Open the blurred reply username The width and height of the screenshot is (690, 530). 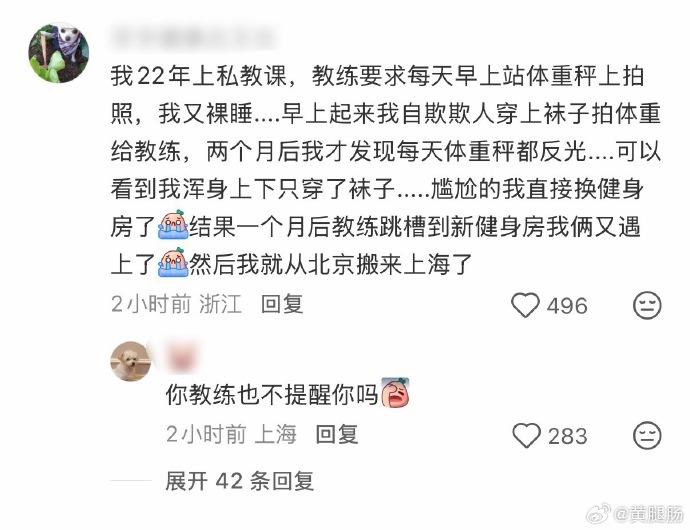181,357
